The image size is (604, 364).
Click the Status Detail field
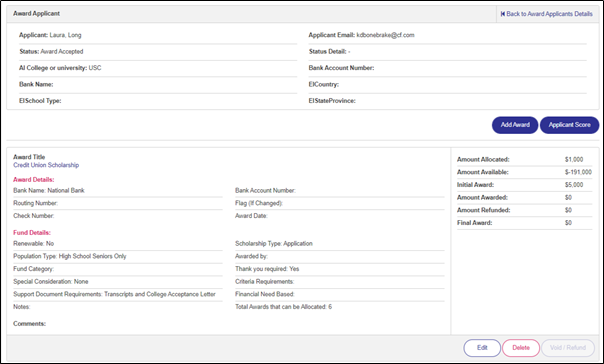pyautogui.click(x=329, y=51)
